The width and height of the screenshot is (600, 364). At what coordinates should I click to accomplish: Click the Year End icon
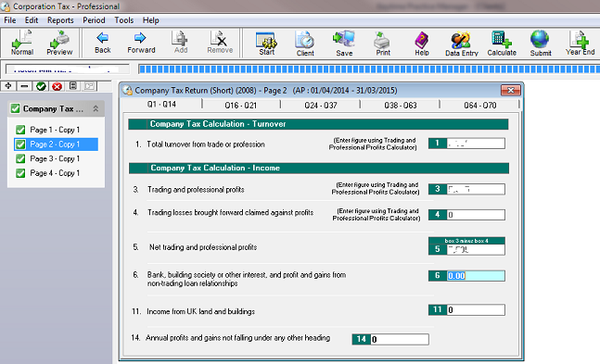[x=580, y=43]
